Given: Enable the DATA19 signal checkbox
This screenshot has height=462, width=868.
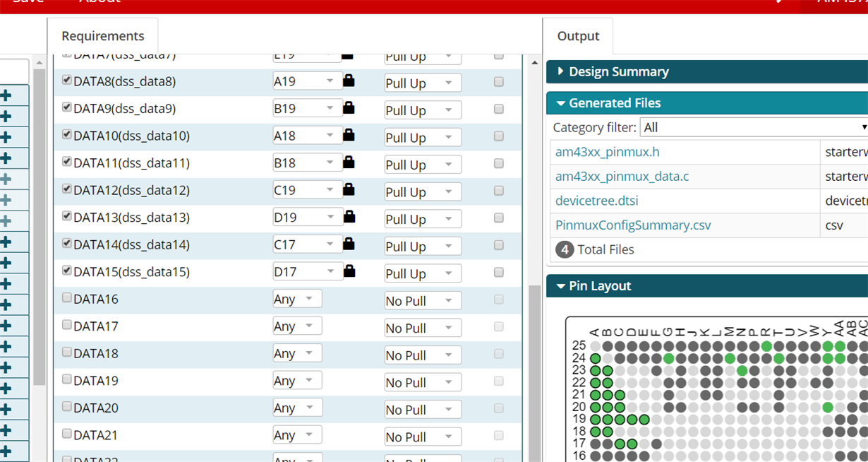Looking at the screenshot, I should click(x=67, y=379).
